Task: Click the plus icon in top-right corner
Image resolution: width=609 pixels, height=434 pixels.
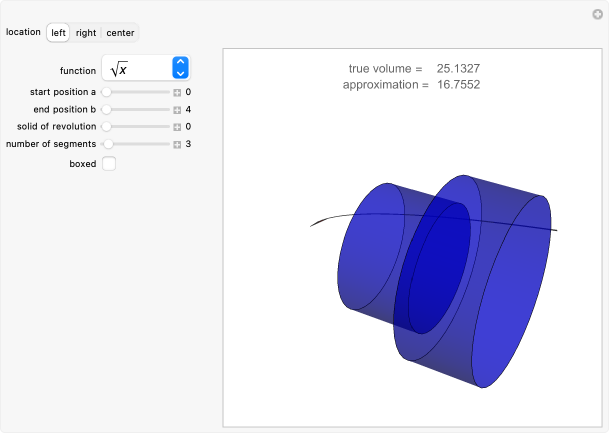Action: click(597, 13)
